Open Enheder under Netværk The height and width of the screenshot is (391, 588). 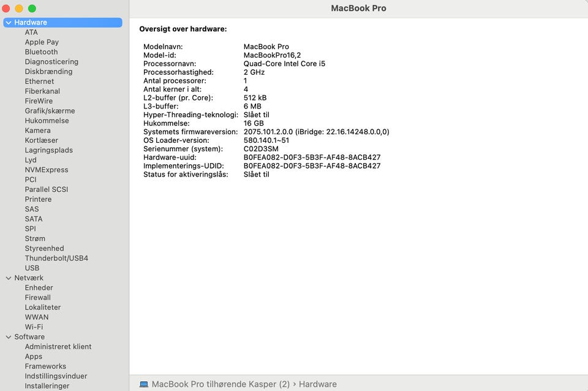coord(39,288)
